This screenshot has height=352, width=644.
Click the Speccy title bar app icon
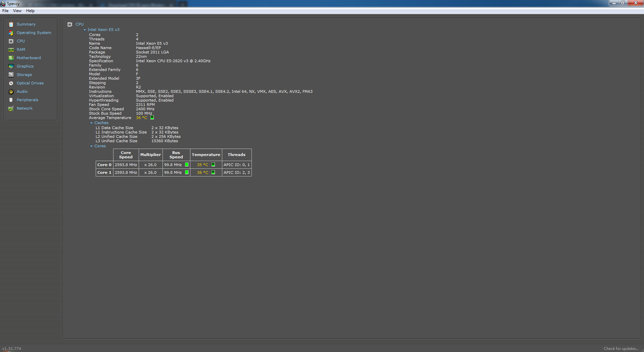click(x=3, y=3)
